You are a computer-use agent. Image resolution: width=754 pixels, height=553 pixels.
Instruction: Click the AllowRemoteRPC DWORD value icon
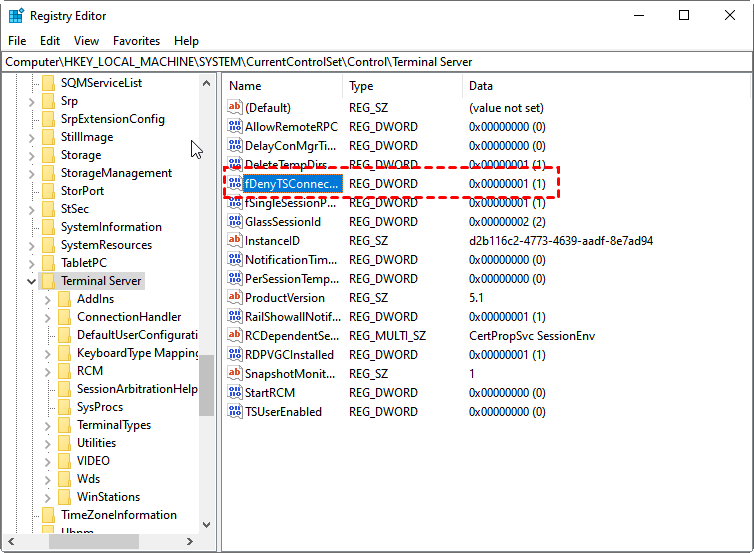[x=235, y=127]
